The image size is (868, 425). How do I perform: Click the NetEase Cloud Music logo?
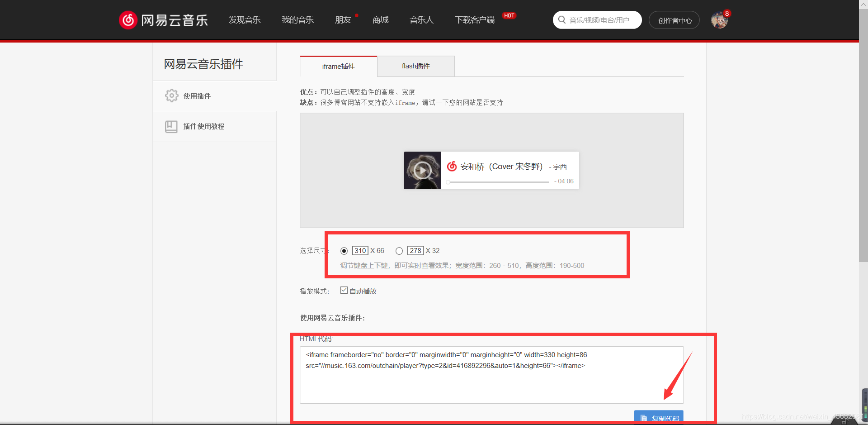coord(164,20)
